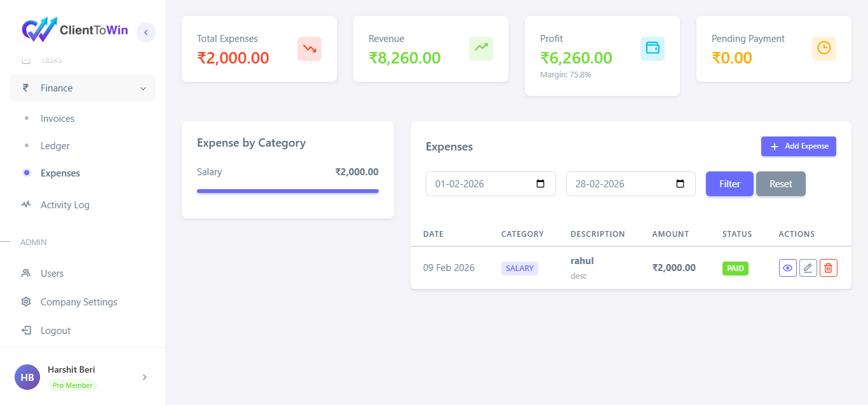Collapse the Finance menu chevron
Screen dimensions: 868x405
[x=144, y=88]
